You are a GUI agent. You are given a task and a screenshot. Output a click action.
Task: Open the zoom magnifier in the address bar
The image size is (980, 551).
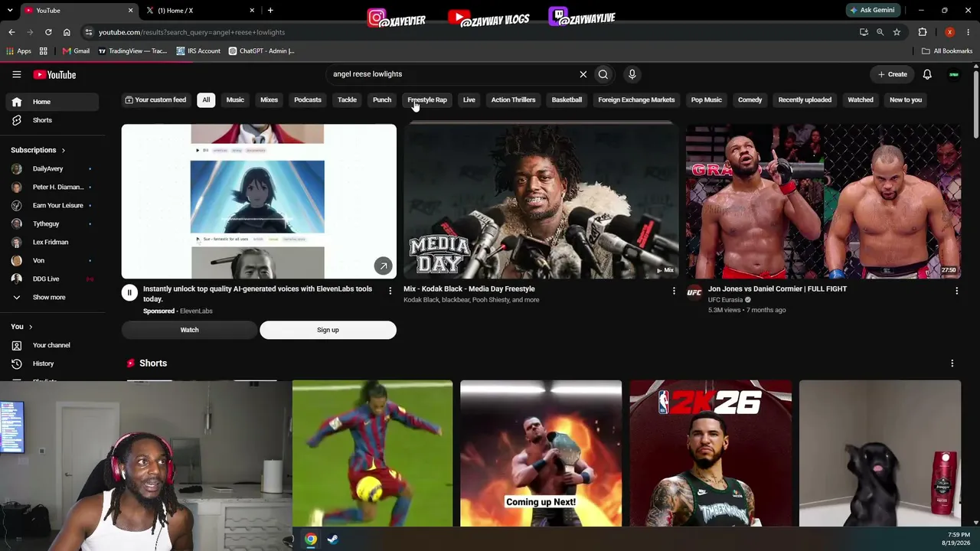880,32
